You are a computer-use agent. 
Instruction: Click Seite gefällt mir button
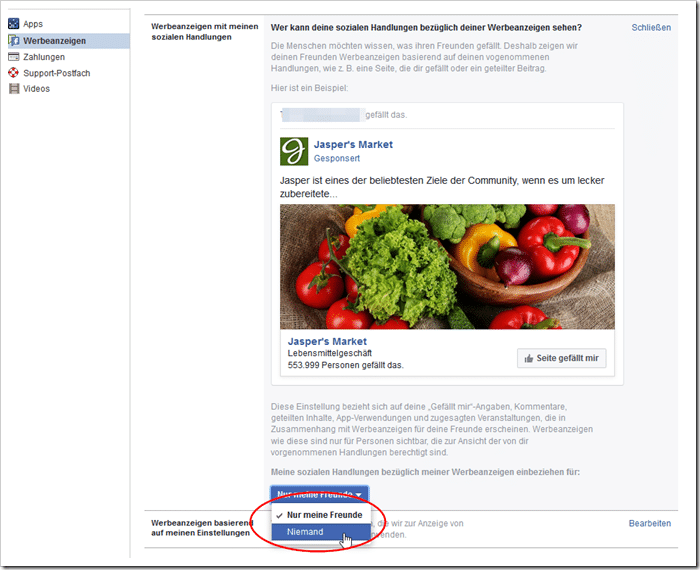562,358
